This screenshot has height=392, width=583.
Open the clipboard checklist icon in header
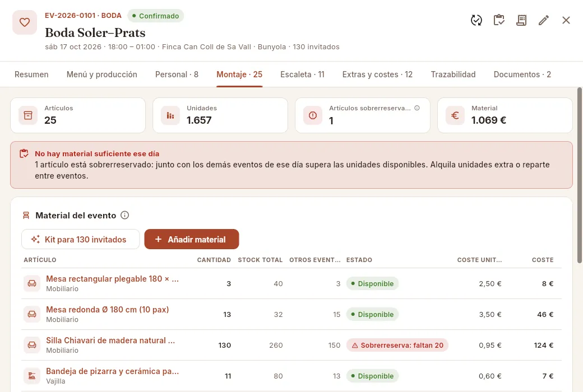tap(499, 20)
